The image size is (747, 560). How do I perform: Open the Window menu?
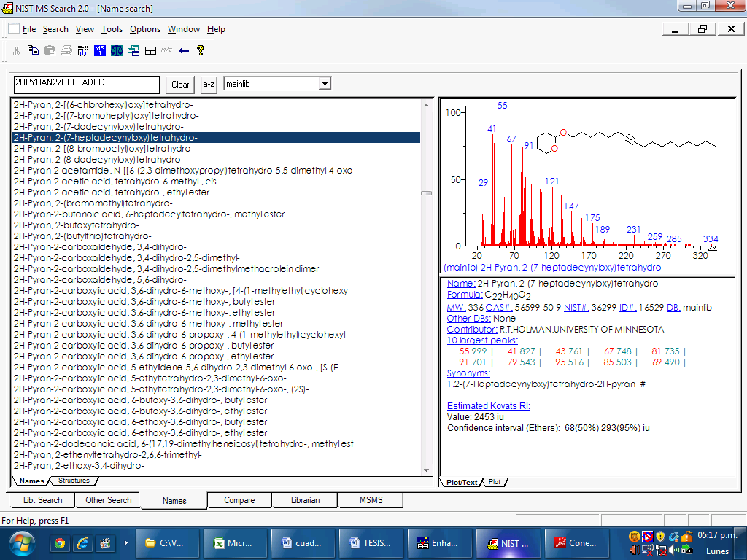[183, 29]
